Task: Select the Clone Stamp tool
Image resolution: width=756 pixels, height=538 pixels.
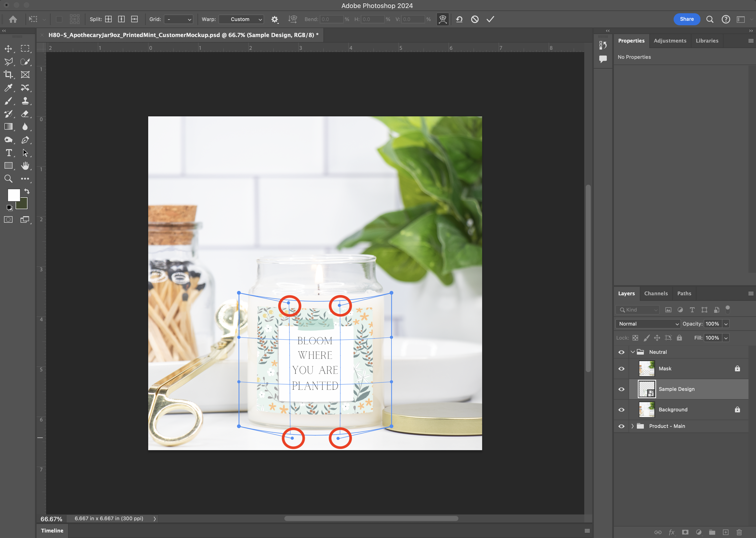Action: click(x=25, y=101)
